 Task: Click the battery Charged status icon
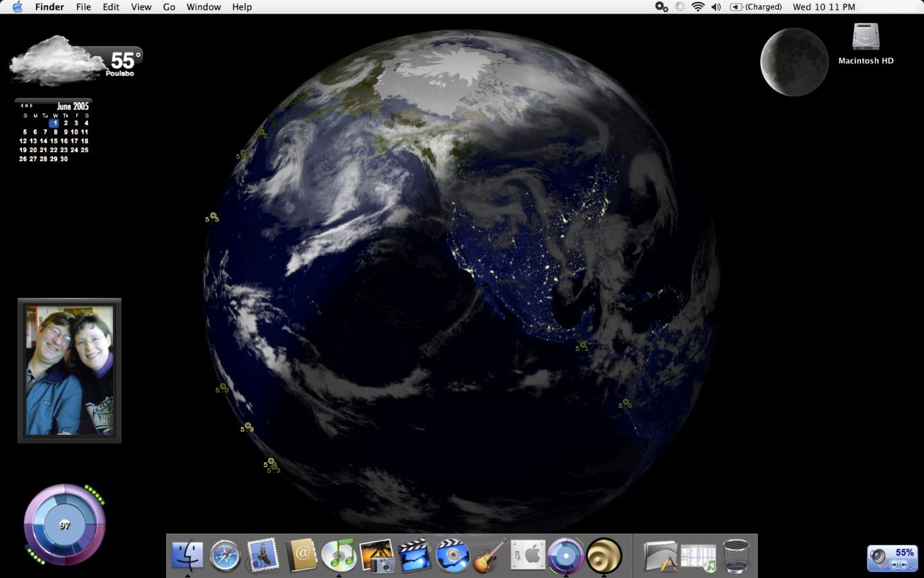(x=756, y=7)
